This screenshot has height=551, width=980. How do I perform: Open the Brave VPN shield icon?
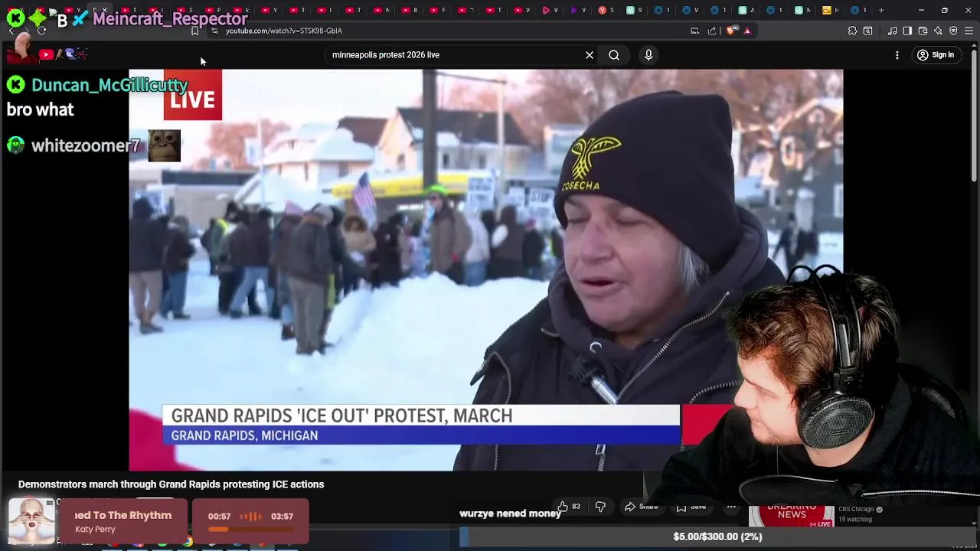point(953,31)
